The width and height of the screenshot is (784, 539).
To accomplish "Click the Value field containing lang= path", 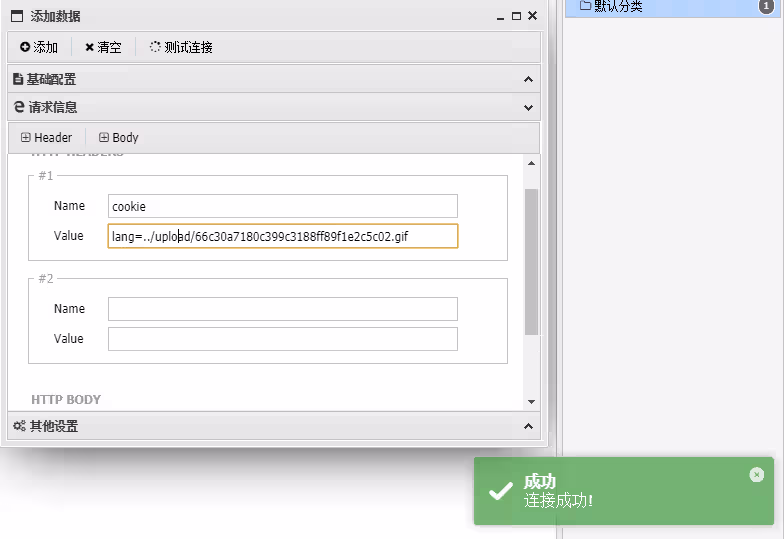I will click(282, 236).
